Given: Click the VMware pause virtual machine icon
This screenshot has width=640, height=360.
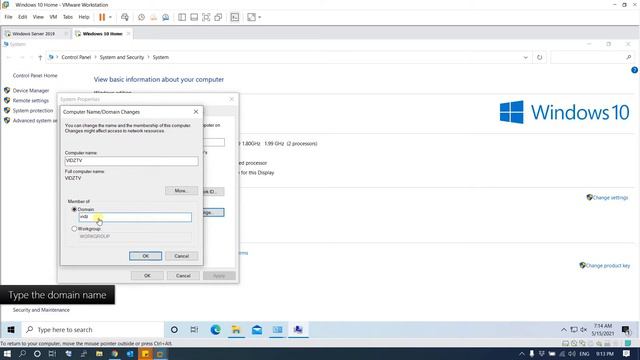Looking at the screenshot, I should click(x=102, y=17).
